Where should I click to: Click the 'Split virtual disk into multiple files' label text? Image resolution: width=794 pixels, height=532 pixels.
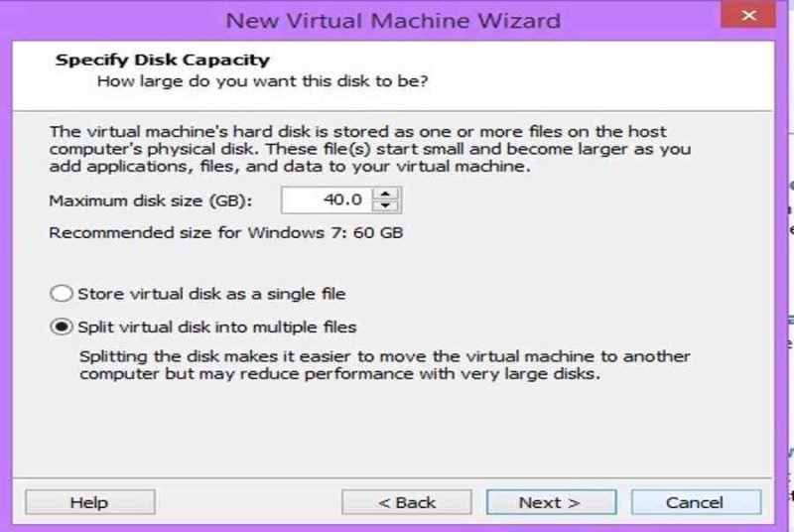click(x=217, y=328)
